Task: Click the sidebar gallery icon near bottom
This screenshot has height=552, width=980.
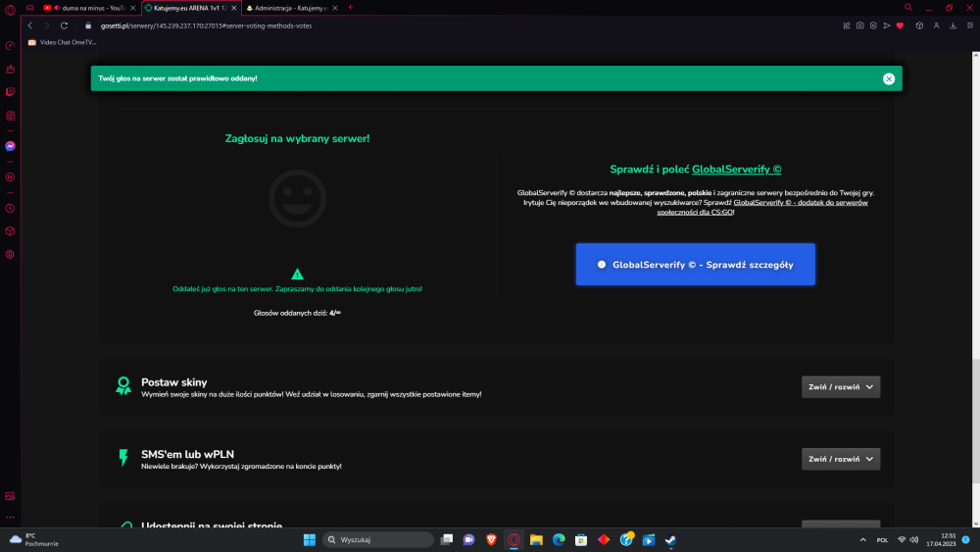Action: pyautogui.click(x=10, y=496)
